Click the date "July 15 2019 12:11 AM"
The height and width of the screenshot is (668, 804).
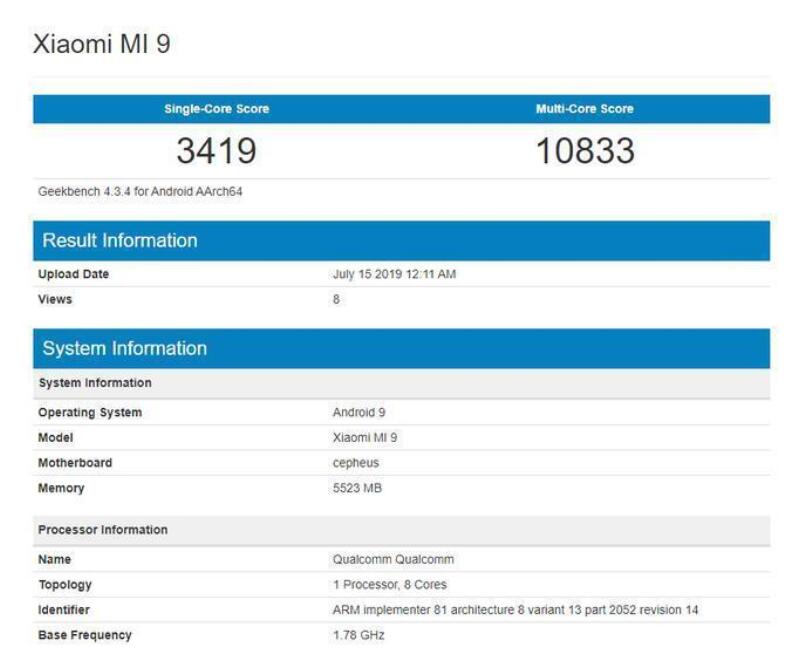pyautogui.click(x=394, y=274)
